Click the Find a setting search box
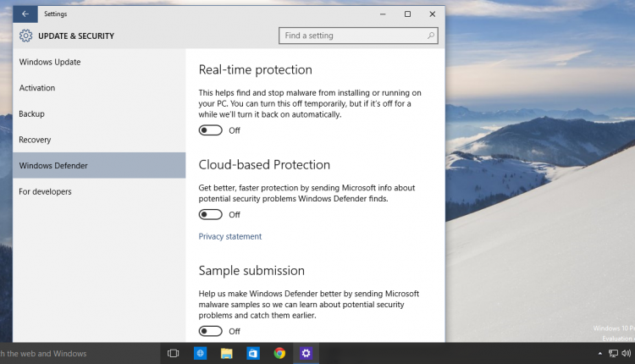 tap(358, 36)
